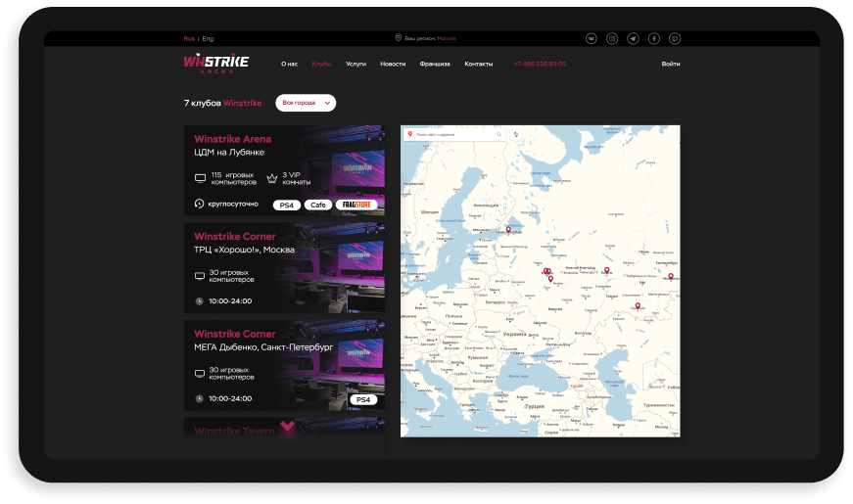
Task: Click Yandex pin icon in map search
Action: point(410,134)
